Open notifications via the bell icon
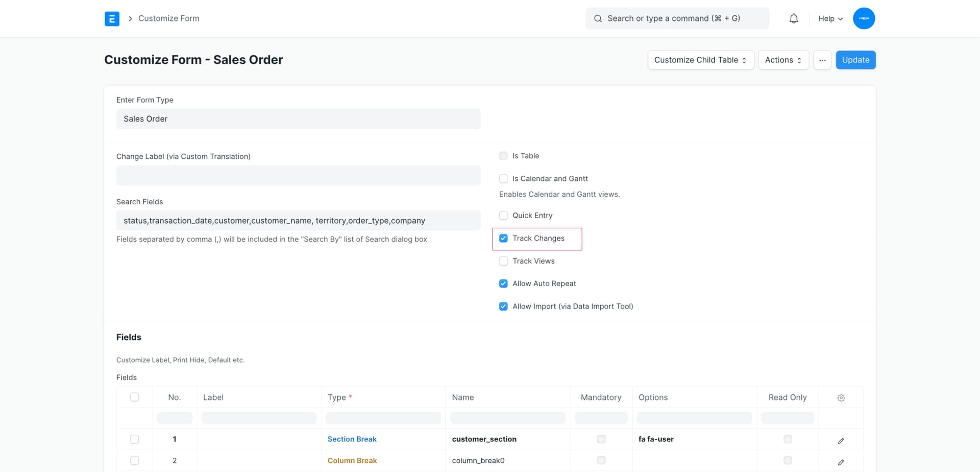Viewport: 980px width, 472px height. coord(793,18)
